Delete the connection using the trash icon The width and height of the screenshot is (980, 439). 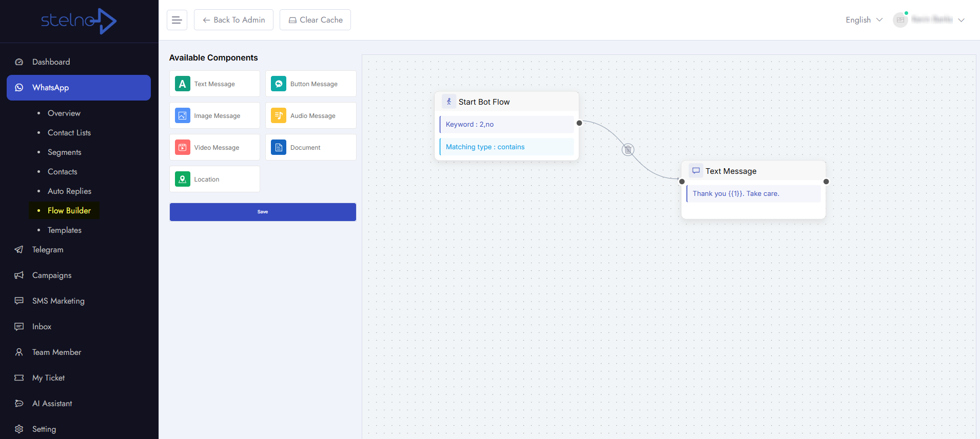click(628, 150)
